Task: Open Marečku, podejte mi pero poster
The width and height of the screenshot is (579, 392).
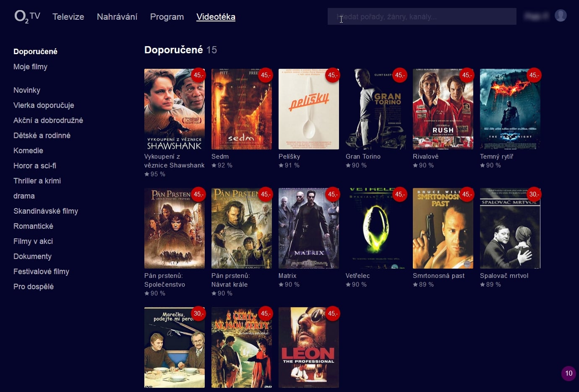Action: (175, 348)
